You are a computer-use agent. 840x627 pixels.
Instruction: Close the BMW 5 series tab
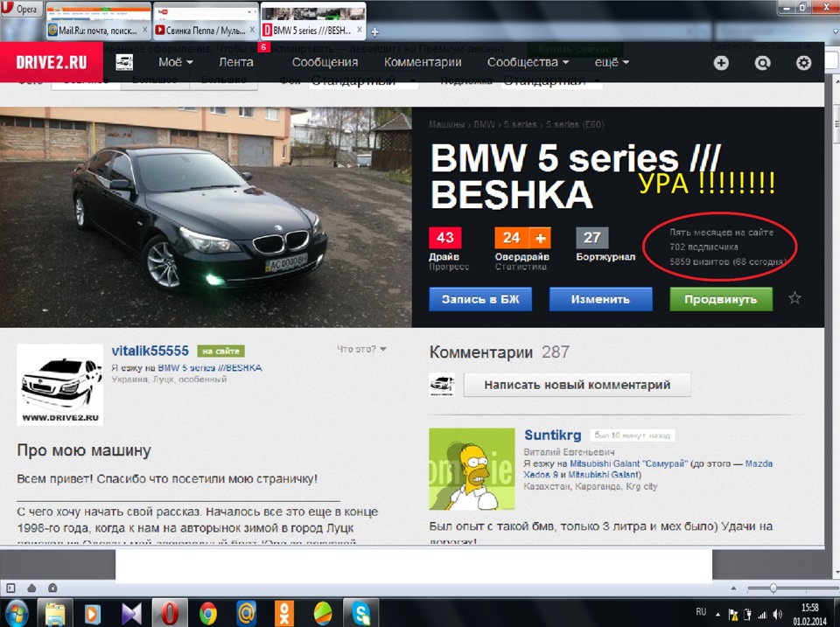(x=360, y=30)
